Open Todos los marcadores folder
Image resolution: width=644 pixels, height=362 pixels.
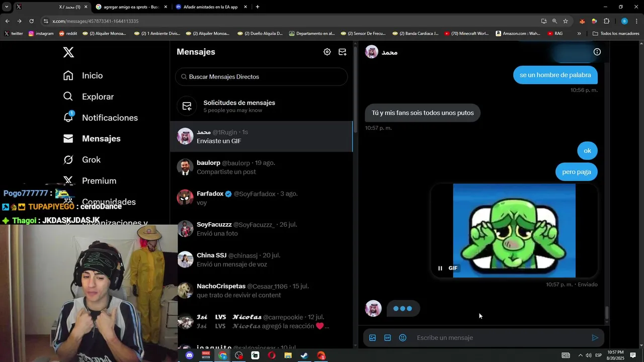(616, 34)
